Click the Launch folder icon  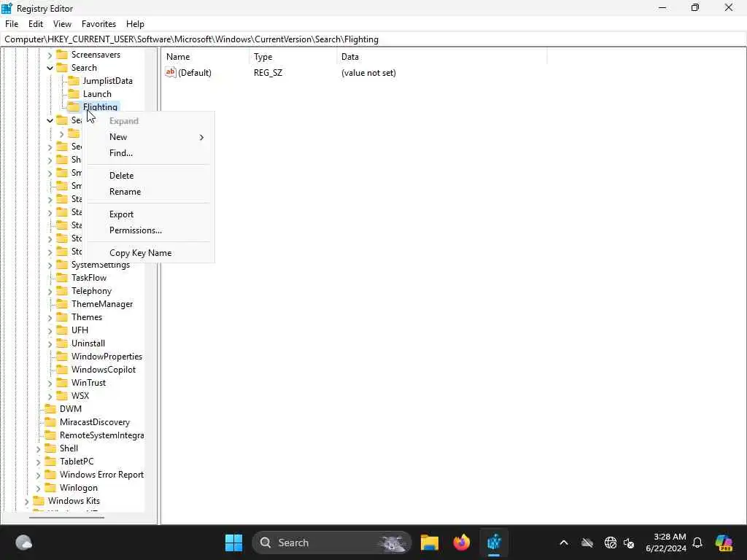(74, 94)
